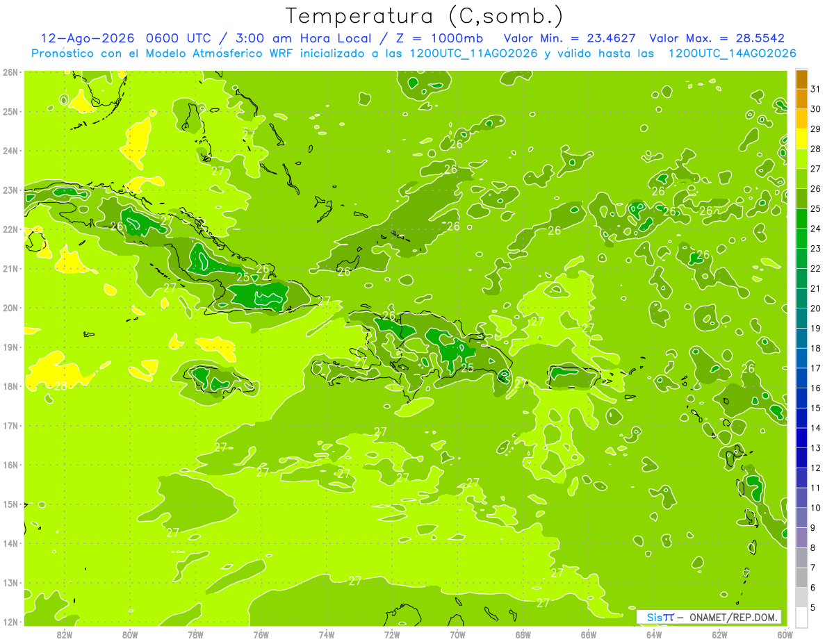Click the '76W' longitude axis label
The height and width of the screenshot is (644, 834).
[261, 634]
